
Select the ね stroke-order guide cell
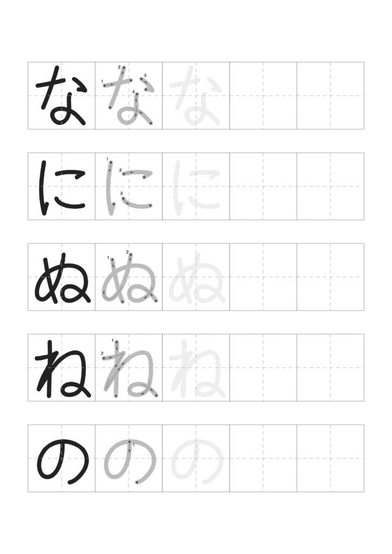[129, 367]
